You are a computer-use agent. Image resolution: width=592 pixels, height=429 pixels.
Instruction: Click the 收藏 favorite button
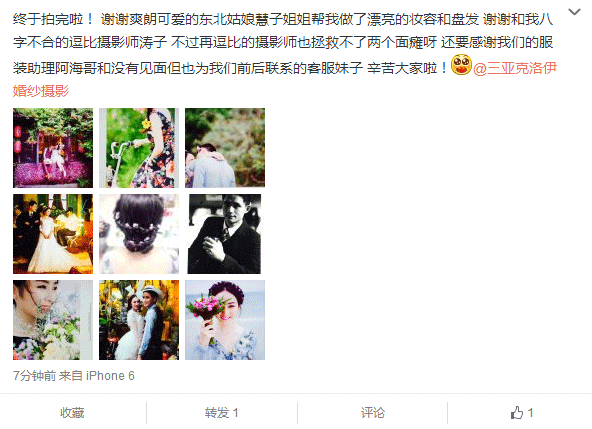click(x=72, y=412)
